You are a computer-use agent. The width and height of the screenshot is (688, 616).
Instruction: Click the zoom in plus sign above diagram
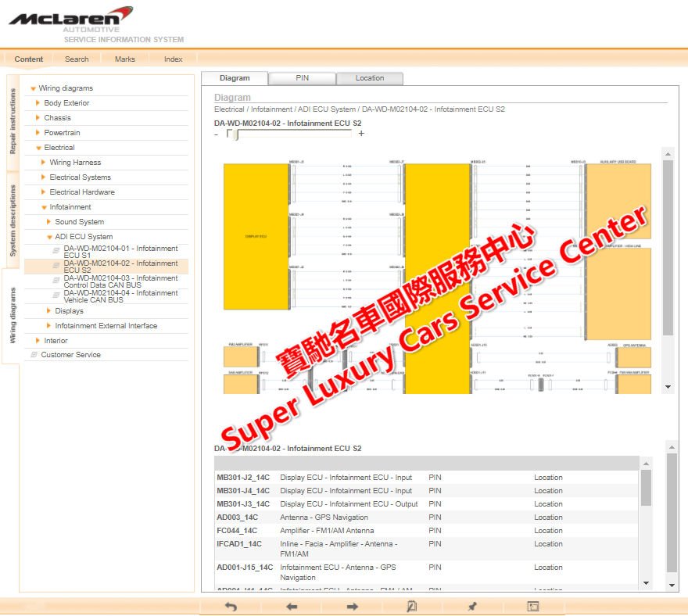click(361, 134)
